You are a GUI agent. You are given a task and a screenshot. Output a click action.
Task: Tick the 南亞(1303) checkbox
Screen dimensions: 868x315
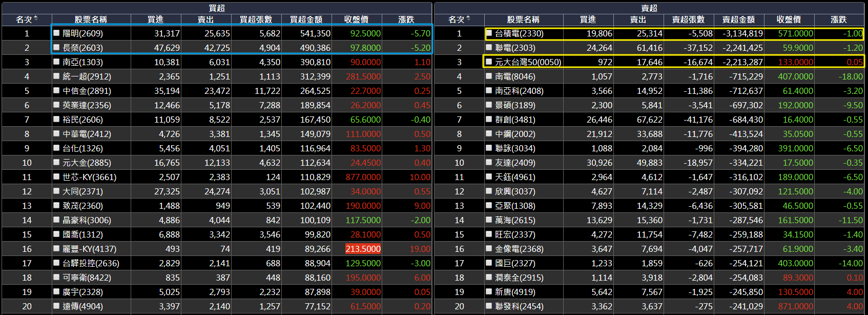(57, 62)
